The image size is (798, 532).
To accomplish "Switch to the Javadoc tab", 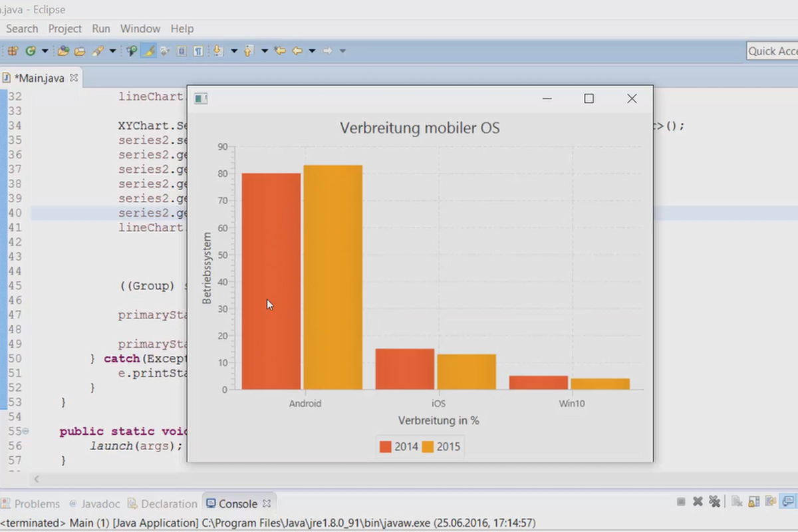I will pos(95,503).
